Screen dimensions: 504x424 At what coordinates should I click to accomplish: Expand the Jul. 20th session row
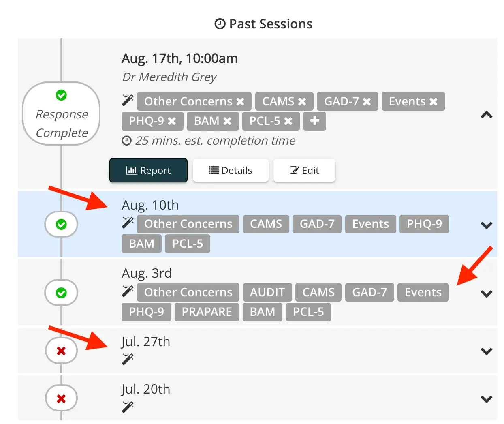coord(486,399)
